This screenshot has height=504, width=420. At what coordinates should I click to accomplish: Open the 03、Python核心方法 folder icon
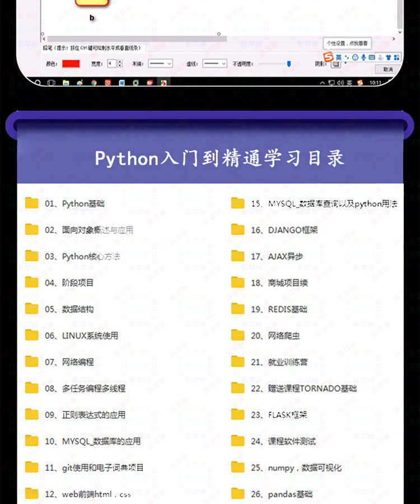pos(32,255)
